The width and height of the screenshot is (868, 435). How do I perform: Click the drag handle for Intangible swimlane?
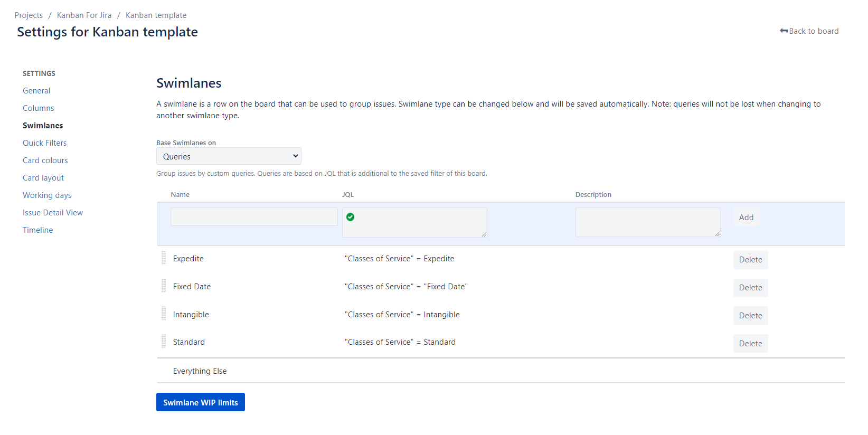click(x=164, y=314)
